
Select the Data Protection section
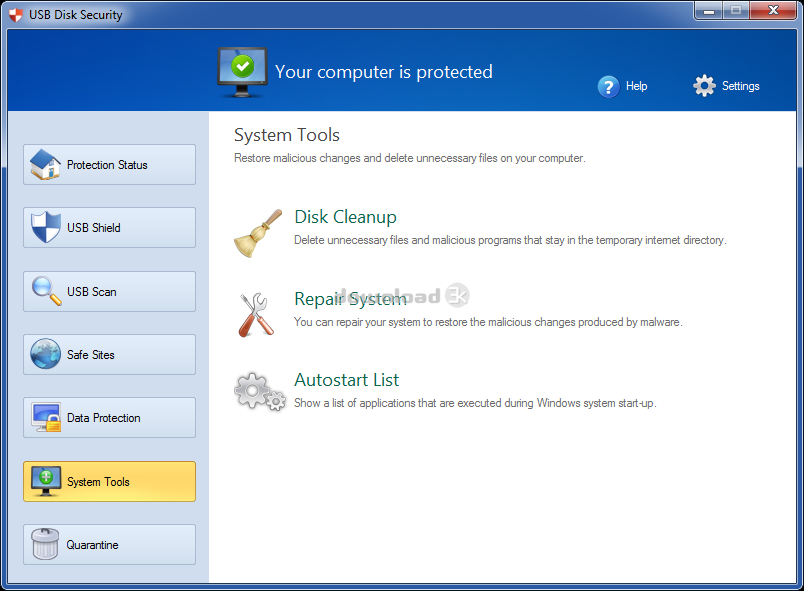point(109,418)
